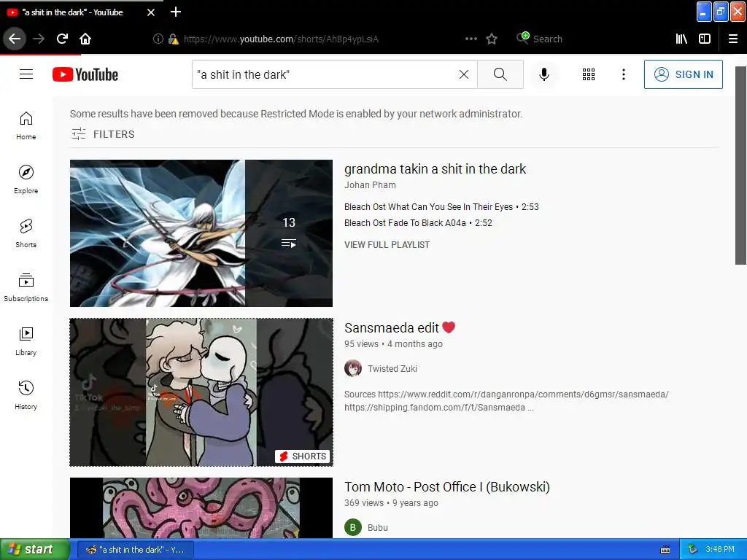The image size is (747, 560).
Task: Select the browser taskbar button
Action: coord(136,550)
